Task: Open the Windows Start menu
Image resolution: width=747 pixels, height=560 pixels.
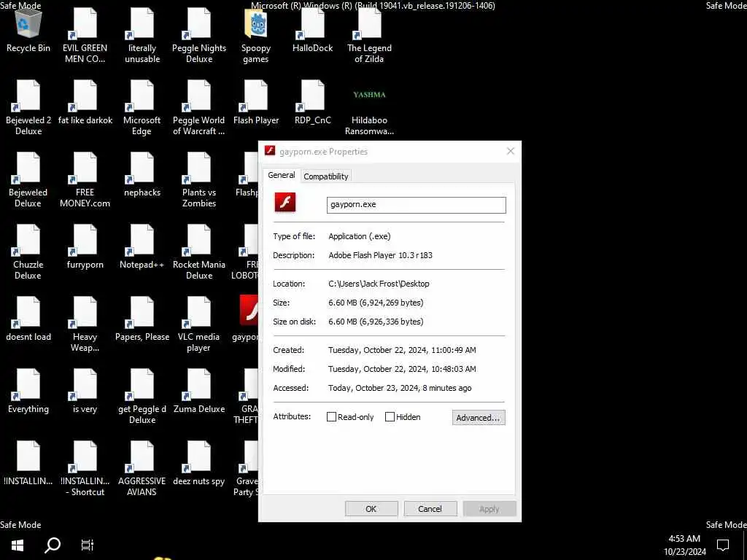Action: pos(18,545)
